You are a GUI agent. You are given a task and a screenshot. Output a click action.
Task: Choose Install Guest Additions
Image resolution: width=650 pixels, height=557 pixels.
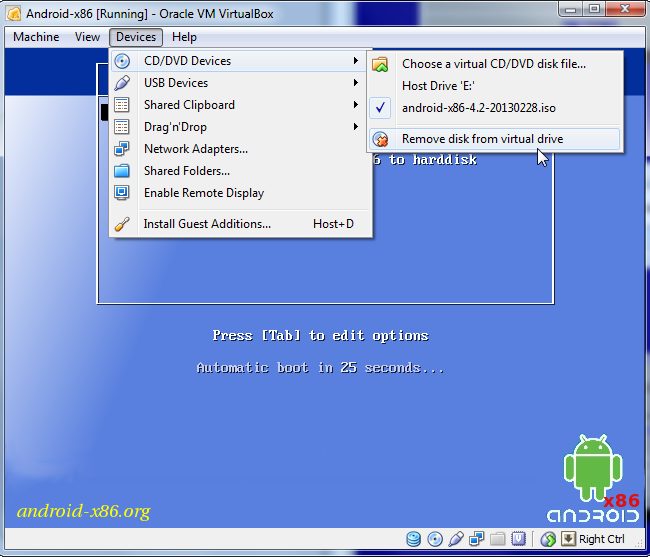240,224
